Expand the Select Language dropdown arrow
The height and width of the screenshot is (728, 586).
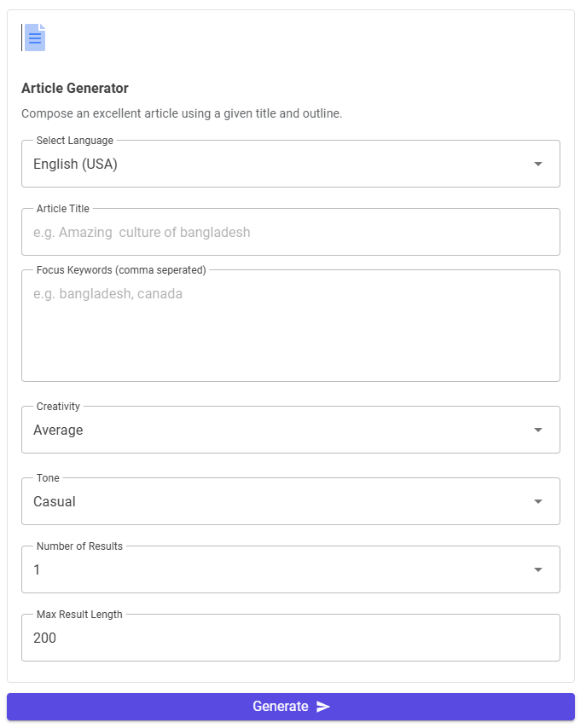pyautogui.click(x=538, y=164)
